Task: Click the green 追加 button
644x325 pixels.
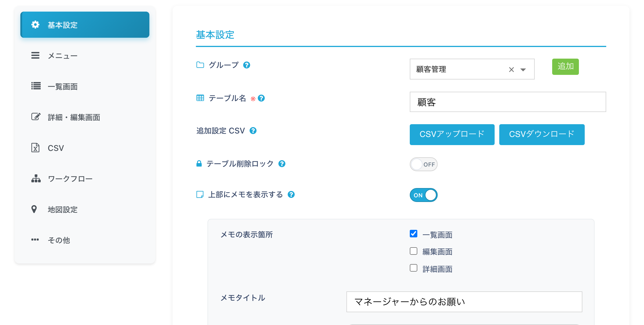Action: click(565, 66)
